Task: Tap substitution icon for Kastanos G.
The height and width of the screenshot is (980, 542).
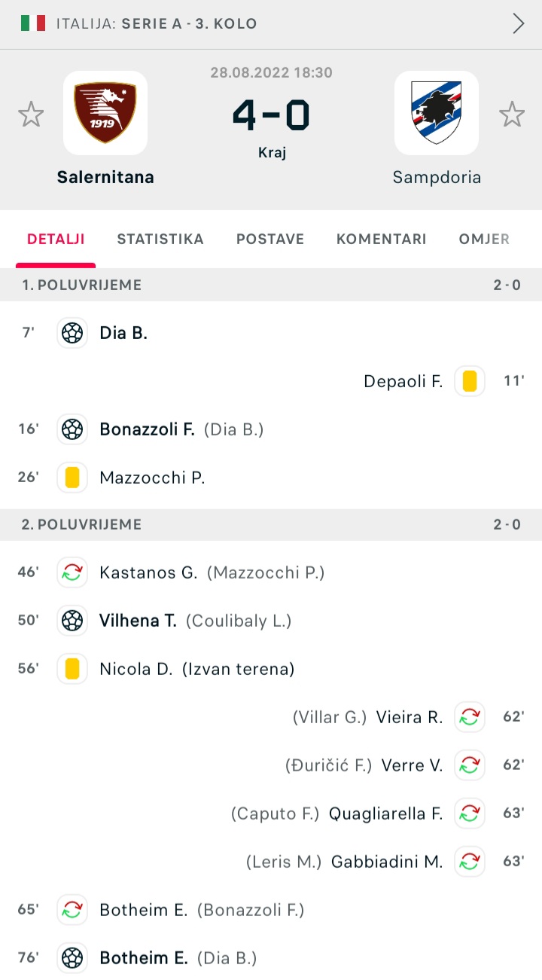Action: 72,572
